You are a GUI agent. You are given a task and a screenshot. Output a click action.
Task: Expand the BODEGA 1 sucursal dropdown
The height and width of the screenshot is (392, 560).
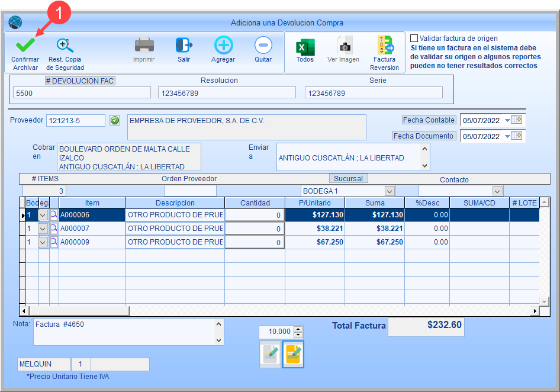pos(390,191)
